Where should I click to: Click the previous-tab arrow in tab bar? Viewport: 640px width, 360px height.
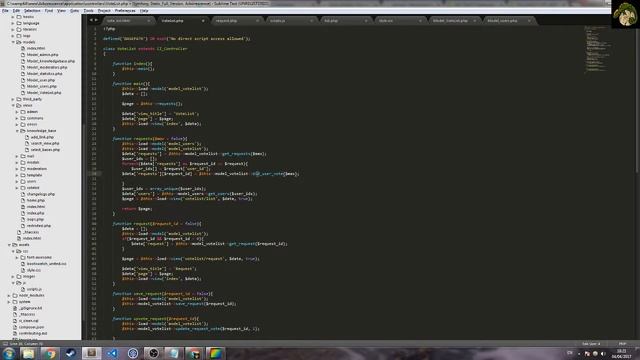[x=91, y=20]
